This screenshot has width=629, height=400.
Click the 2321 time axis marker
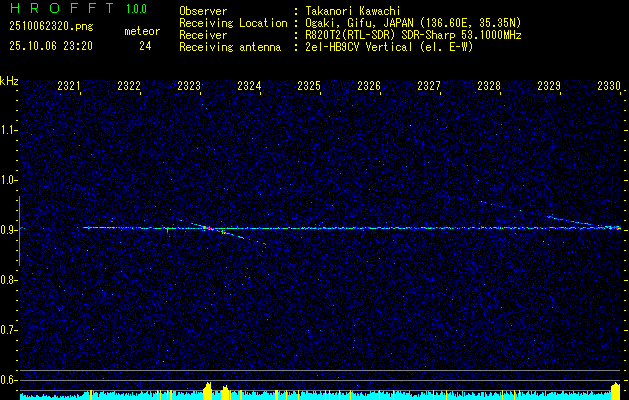[x=69, y=85]
